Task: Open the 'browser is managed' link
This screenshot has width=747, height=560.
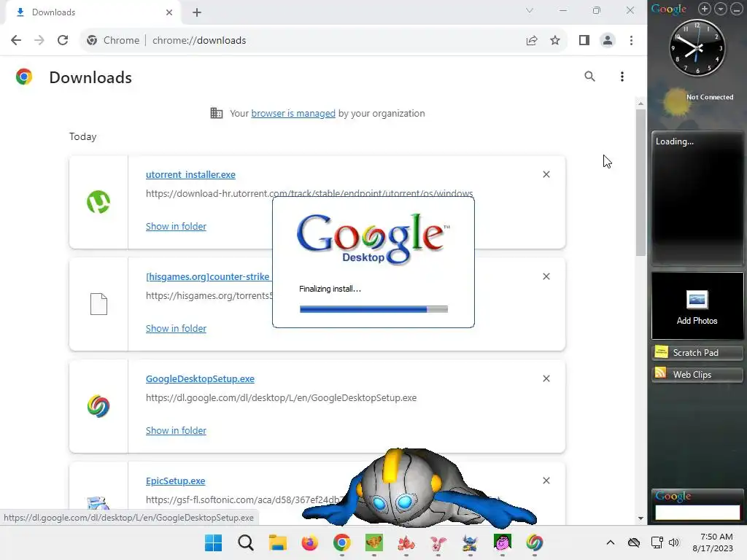Action: (293, 113)
